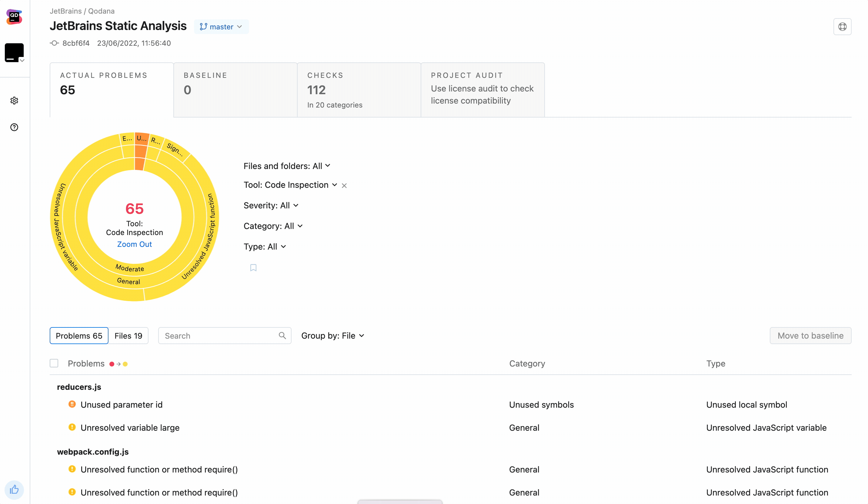Image resolution: width=868 pixels, height=504 pixels.
Task: Open the master branch dropdown
Action: (x=221, y=27)
